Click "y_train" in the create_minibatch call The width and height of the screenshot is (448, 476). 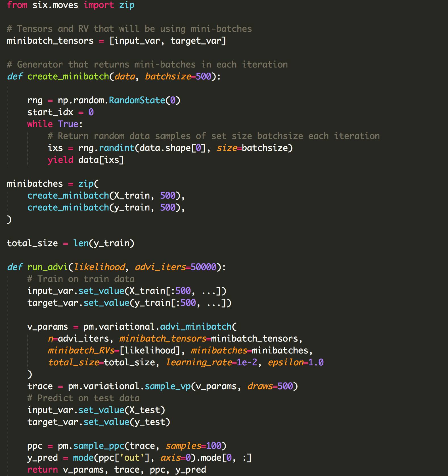[132, 208]
